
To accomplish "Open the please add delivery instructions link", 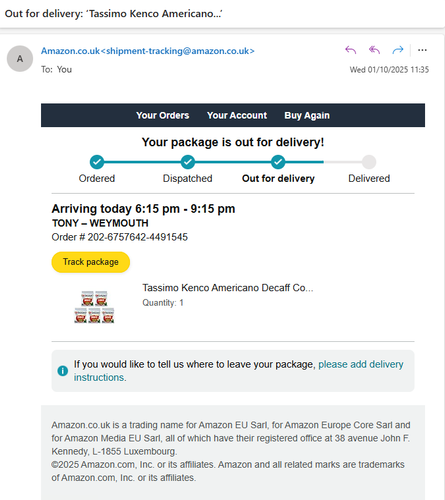I will 239,371.
